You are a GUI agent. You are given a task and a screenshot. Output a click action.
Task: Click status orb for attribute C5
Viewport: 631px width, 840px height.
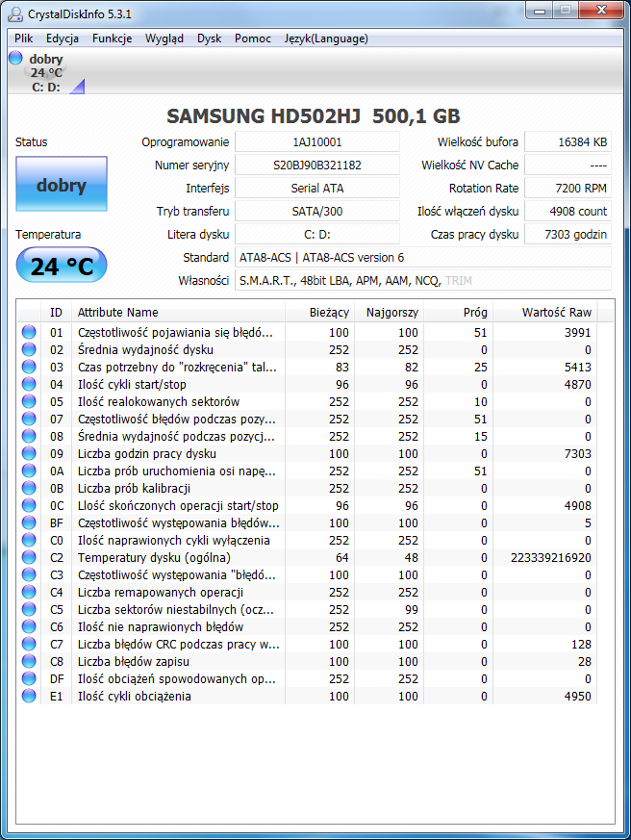tap(29, 609)
